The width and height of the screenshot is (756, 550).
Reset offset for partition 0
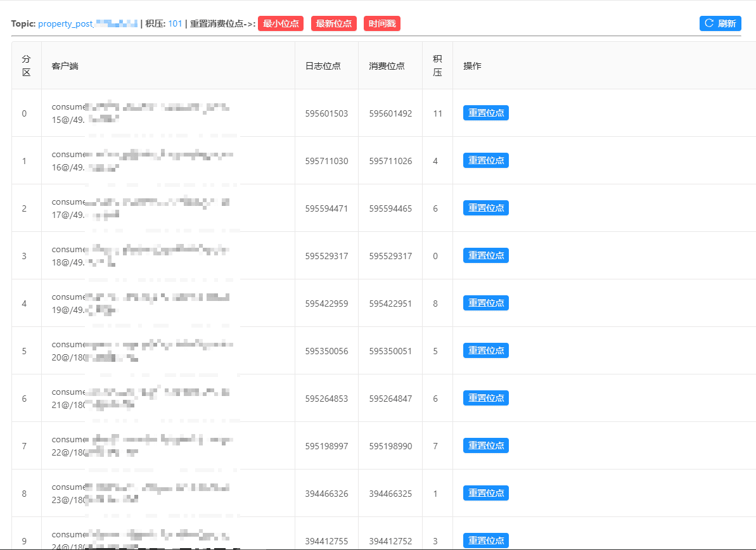[486, 113]
